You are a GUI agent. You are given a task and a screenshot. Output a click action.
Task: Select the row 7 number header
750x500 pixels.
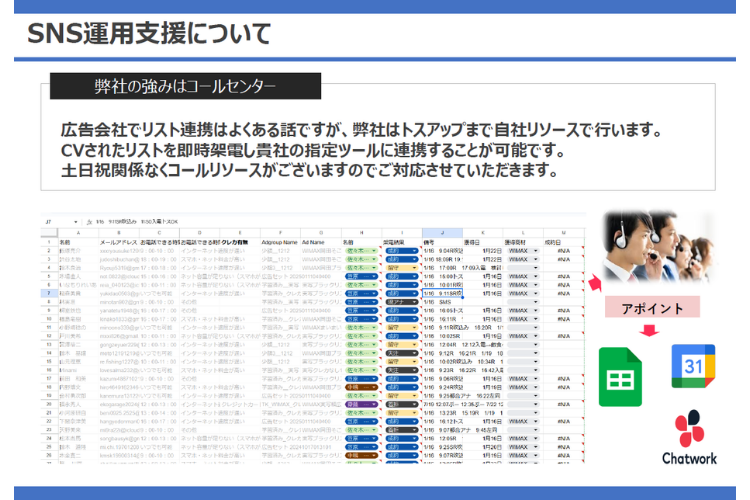pyautogui.click(x=49, y=294)
